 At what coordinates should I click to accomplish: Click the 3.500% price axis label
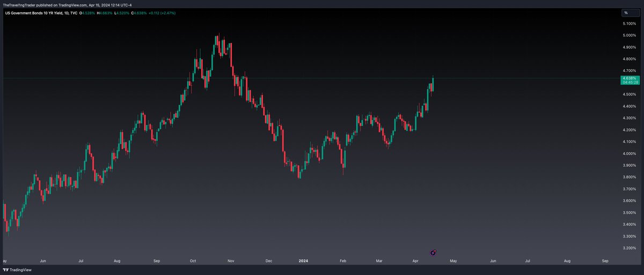(x=630, y=212)
